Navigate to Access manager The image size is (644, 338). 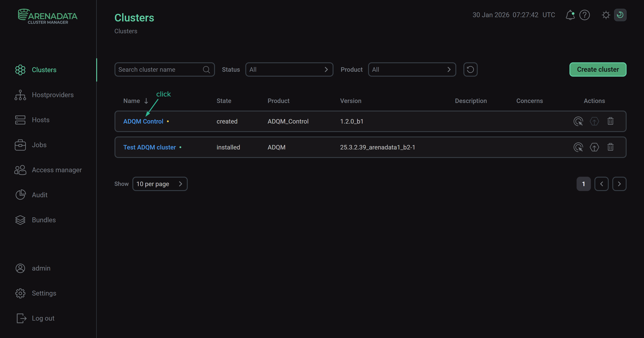click(x=57, y=170)
